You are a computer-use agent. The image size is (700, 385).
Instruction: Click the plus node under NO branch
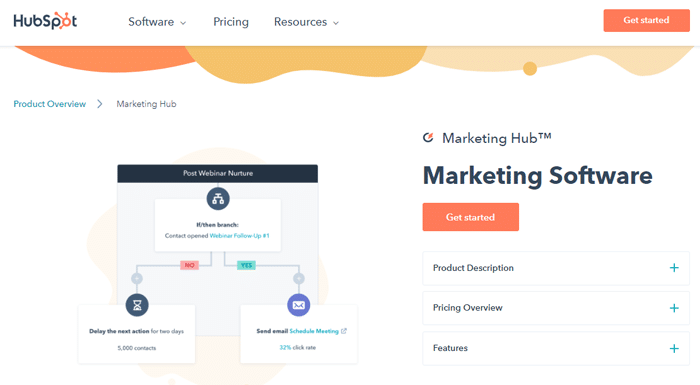click(x=137, y=279)
